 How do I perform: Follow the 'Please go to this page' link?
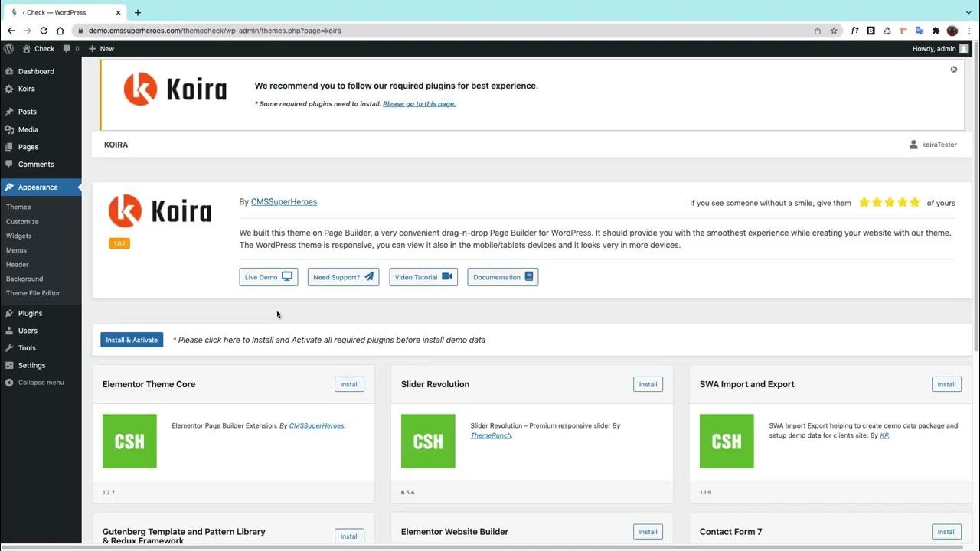pyautogui.click(x=420, y=103)
